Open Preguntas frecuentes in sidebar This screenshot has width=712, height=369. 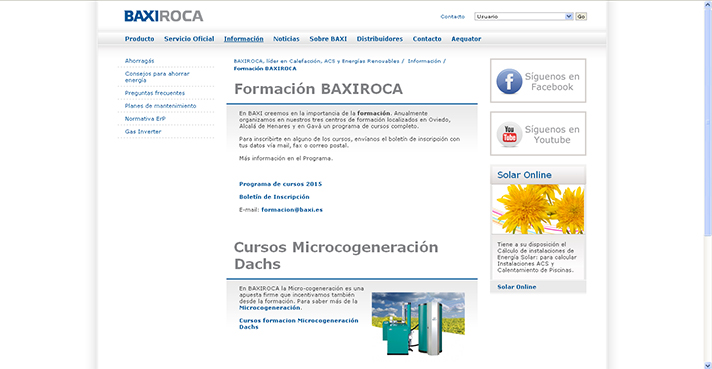155,93
